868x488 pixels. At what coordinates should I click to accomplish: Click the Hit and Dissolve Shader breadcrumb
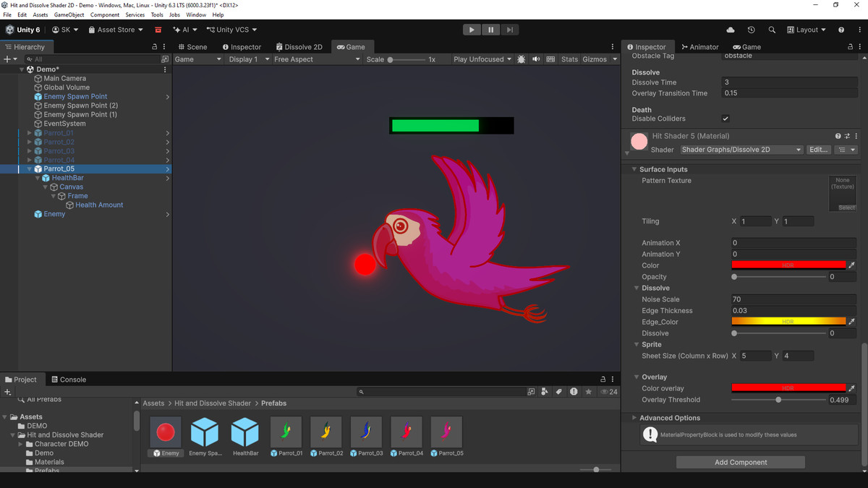(213, 403)
